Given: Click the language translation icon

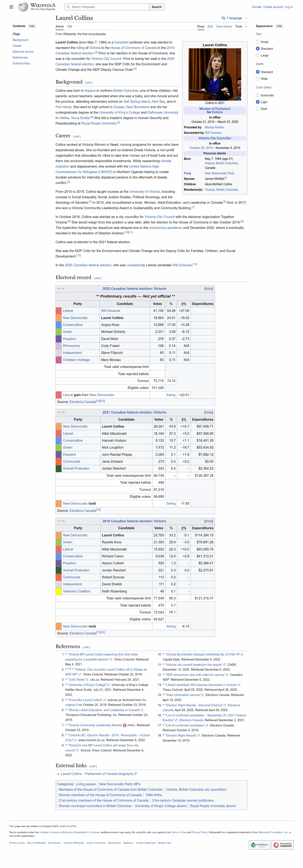Looking at the screenshot, I should [223, 18].
